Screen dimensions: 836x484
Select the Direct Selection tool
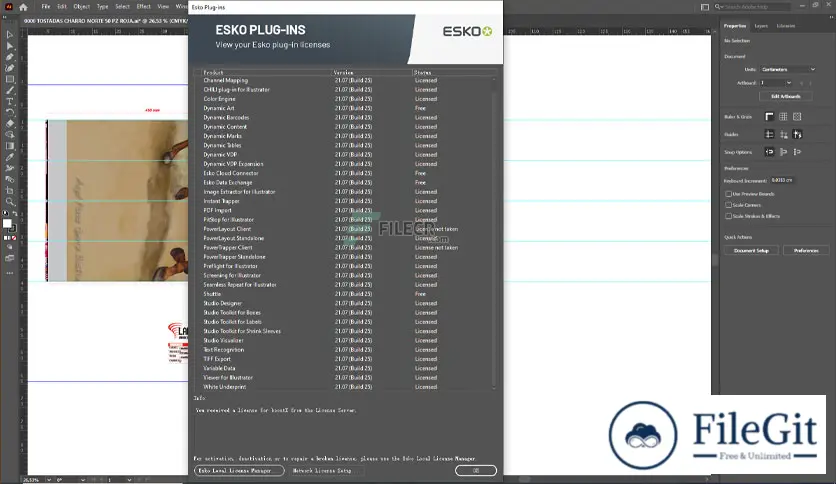coord(10,46)
